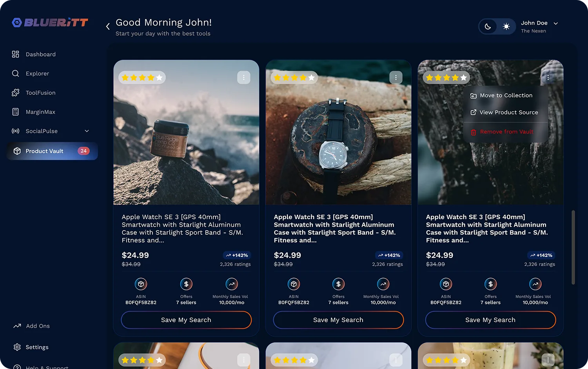Click Save My Search on jar card

186,320
